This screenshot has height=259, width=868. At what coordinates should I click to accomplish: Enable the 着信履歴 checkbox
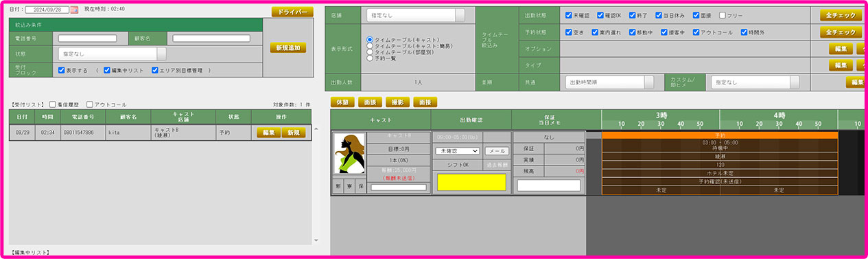point(53,104)
